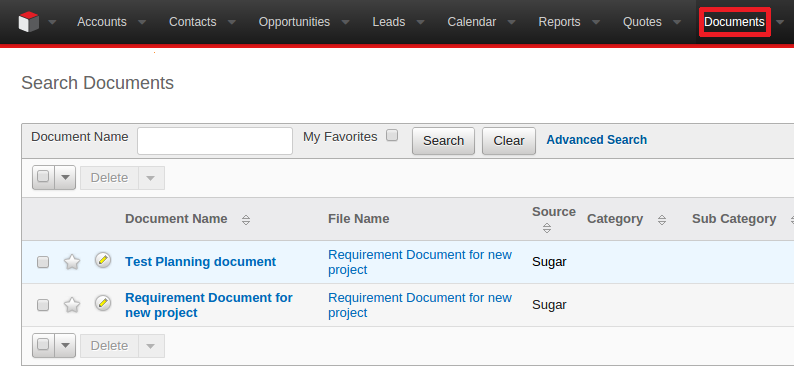The width and height of the screenshot is (794, 366).
Task: Sort by Source column arrows
Action: [546, 228]
